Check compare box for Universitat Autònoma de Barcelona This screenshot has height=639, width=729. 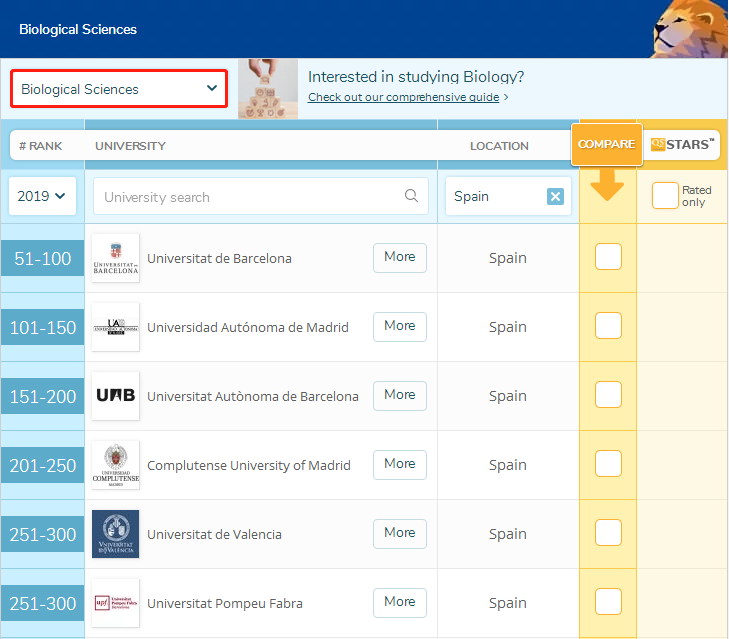click(x=608, y=394)
